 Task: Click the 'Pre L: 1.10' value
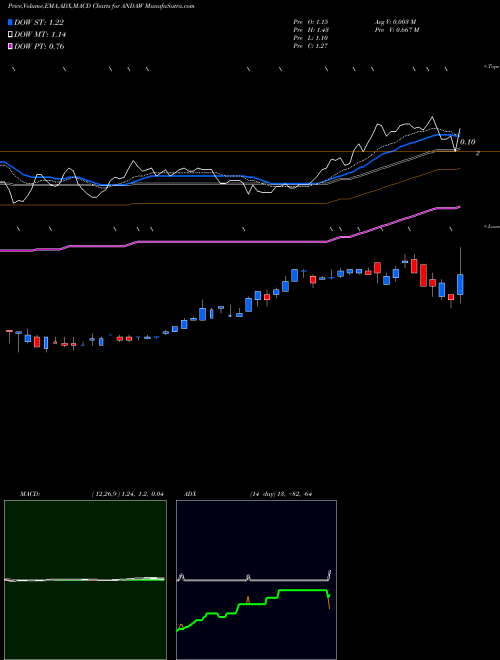point(311,38)
